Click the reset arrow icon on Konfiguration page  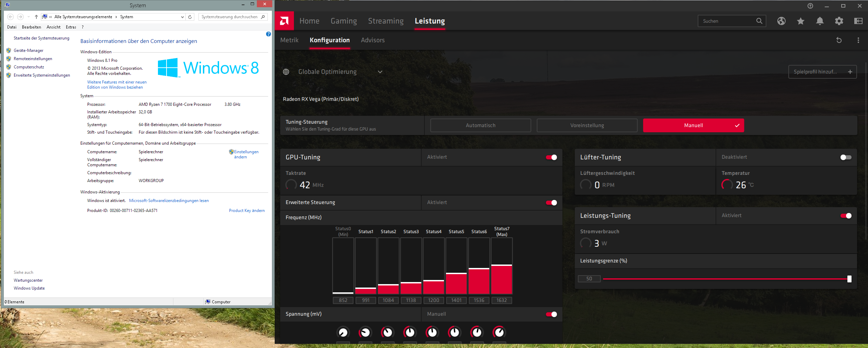(x=839, y=40)
